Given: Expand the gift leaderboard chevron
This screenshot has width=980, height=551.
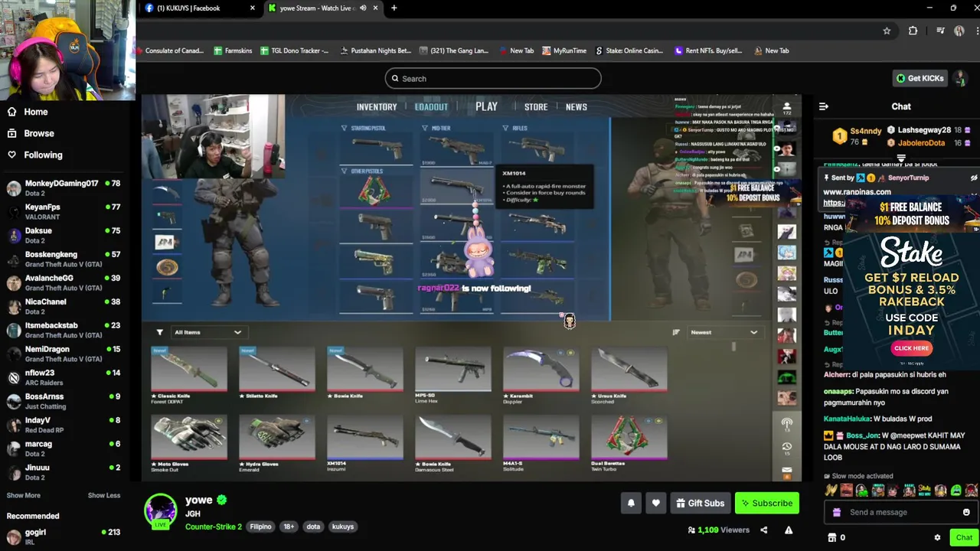Looking at the screenshot, I should click(901, 159).
